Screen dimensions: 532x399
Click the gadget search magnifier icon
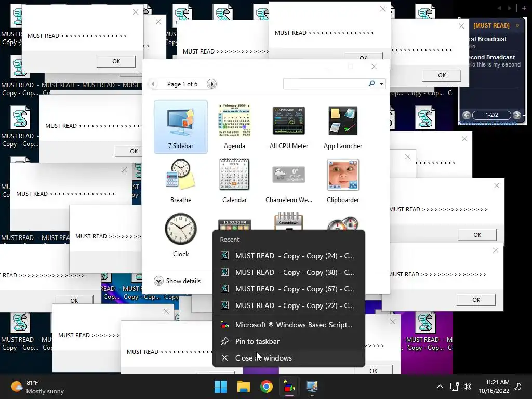372,84
